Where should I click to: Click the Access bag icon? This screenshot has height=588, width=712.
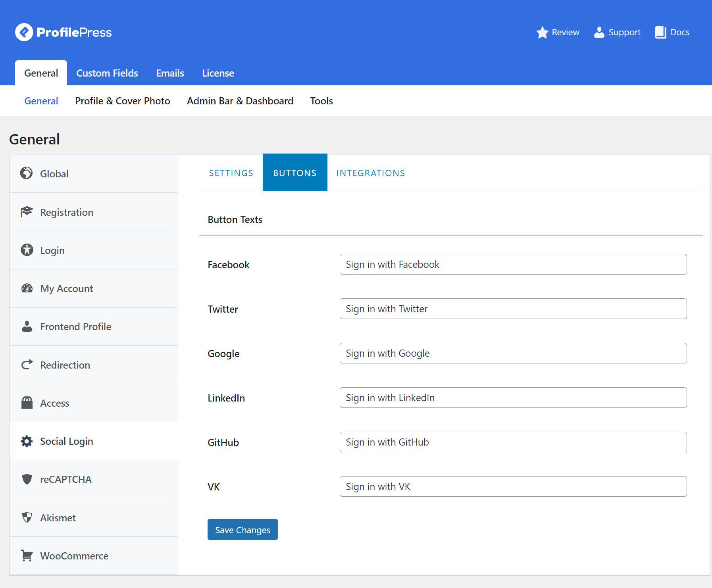pyautogui.click(x=27, y=402)
